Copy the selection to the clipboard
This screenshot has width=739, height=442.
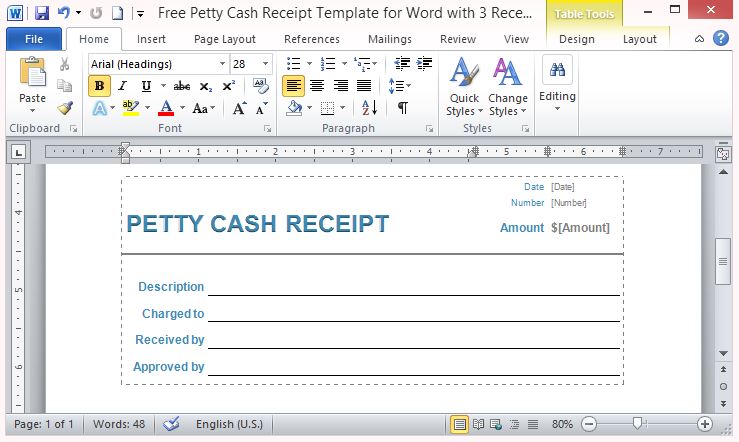(65, 86)
